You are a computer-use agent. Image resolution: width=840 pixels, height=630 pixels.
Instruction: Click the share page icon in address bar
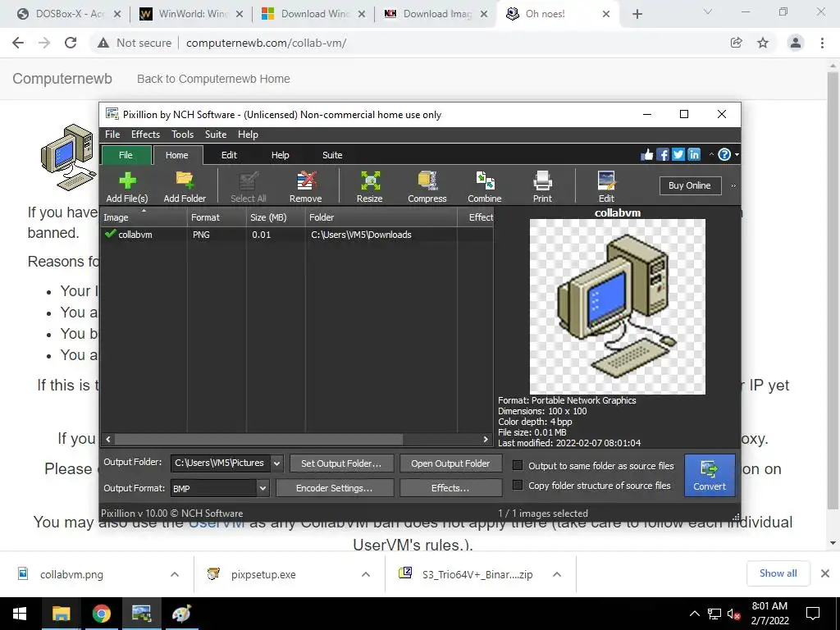[737, 43]
